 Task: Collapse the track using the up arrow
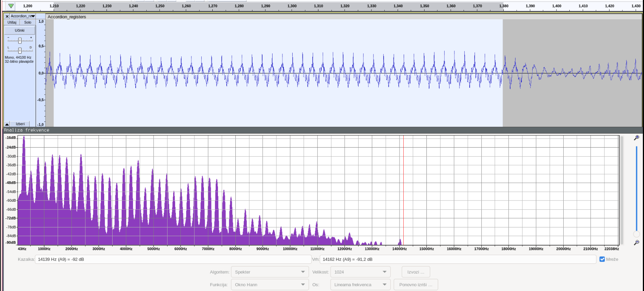tap(7, 124)
